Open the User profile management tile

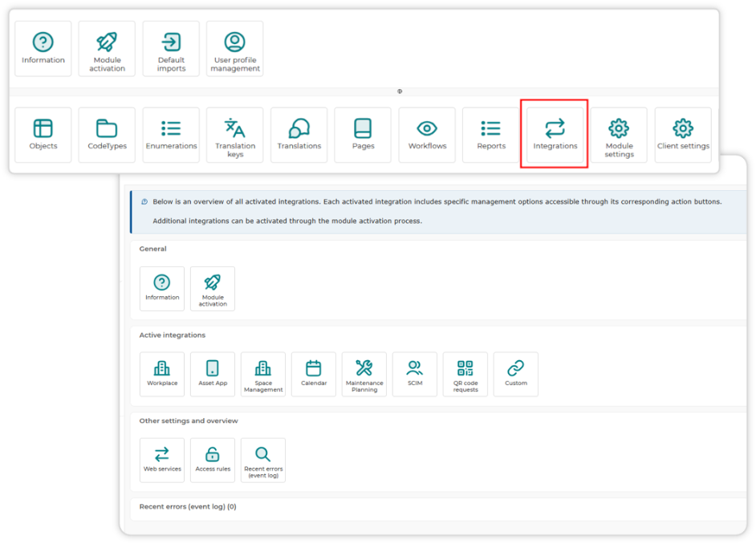[x=235, y=48]
